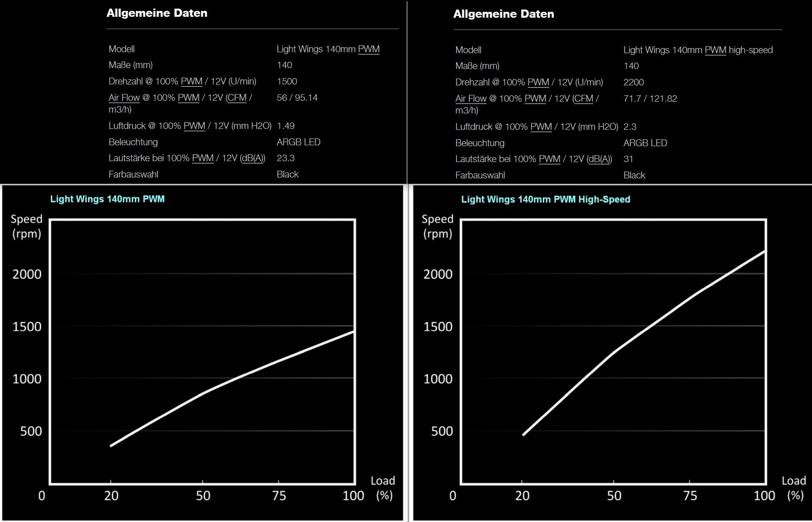Click underlined PWM in the model name 'Light Wings 140mm PWM high-speed'
The height and width of the screenshot is (522, 812).
coord(715,50)
